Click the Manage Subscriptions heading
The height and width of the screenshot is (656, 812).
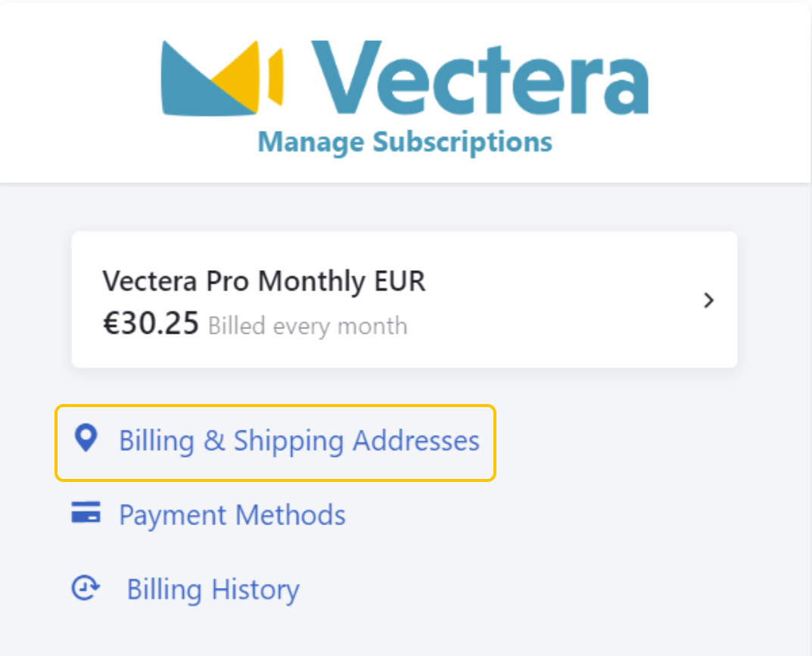405,141
